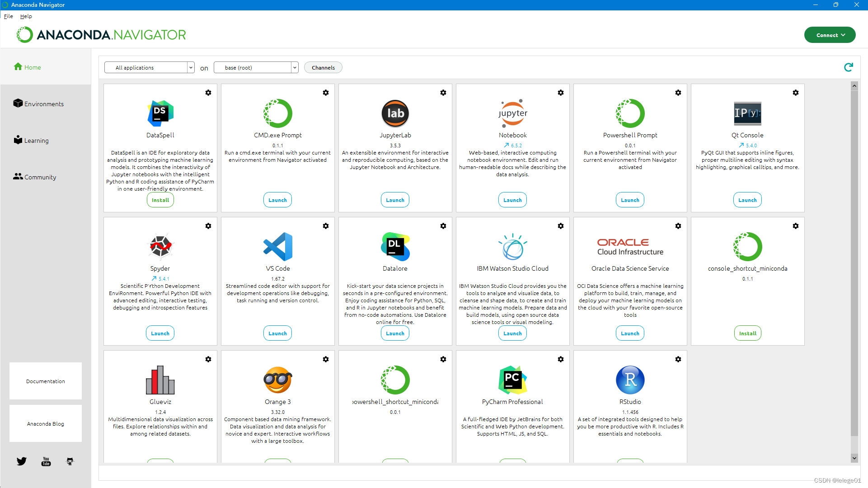Open the GitHub link icon
This screenshot has width=868, height=488.
pos(70,461)
